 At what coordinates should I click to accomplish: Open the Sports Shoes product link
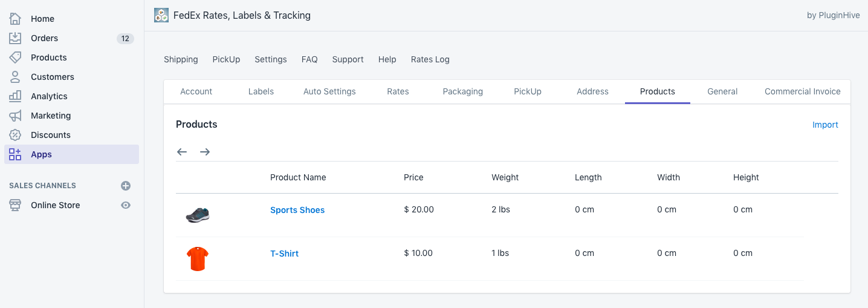point(297,210)
